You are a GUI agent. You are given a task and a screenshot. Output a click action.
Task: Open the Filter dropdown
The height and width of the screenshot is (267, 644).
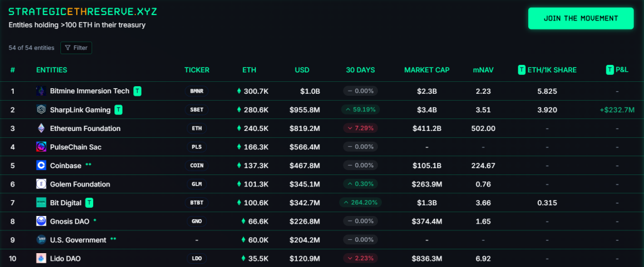(76, 48)
